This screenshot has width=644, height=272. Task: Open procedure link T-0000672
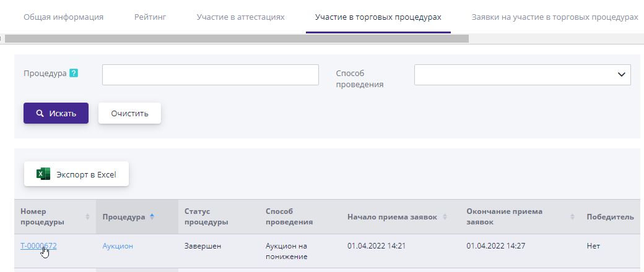tap(38, 246)
